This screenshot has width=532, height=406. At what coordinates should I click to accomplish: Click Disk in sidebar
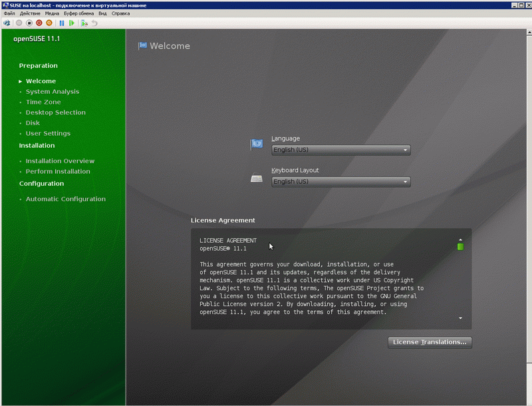[x=33, y=123]
